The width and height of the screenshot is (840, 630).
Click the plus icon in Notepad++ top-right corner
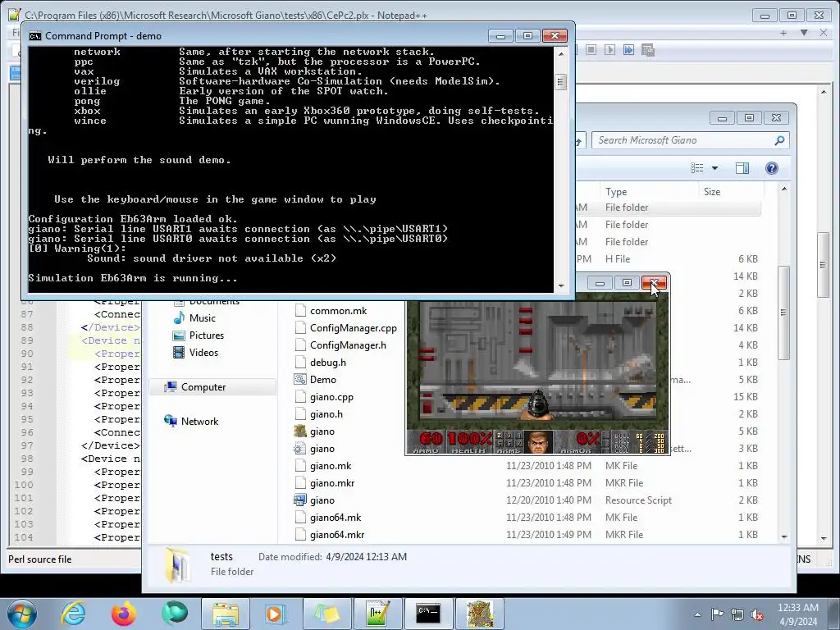coord(783,33)
